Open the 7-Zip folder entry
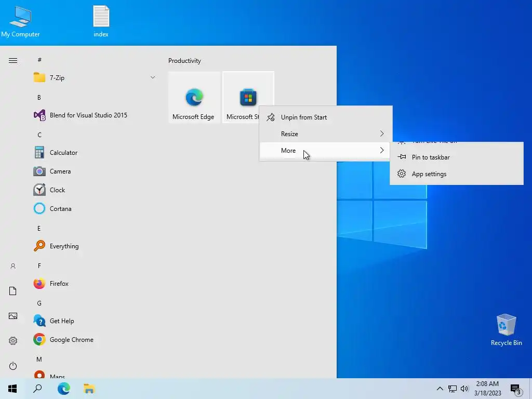532x399 pixels. pyautogui.click(x=95, y=78)
